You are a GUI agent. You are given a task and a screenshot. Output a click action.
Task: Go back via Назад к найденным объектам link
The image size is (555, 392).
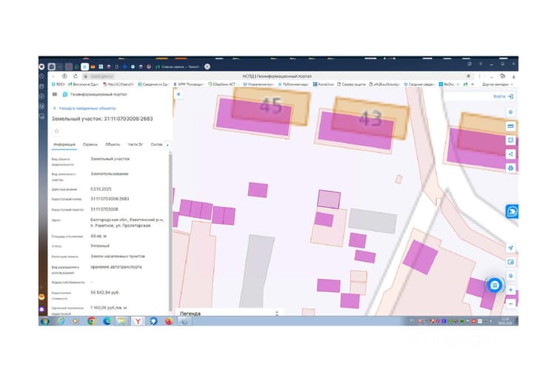pos(84,108)
